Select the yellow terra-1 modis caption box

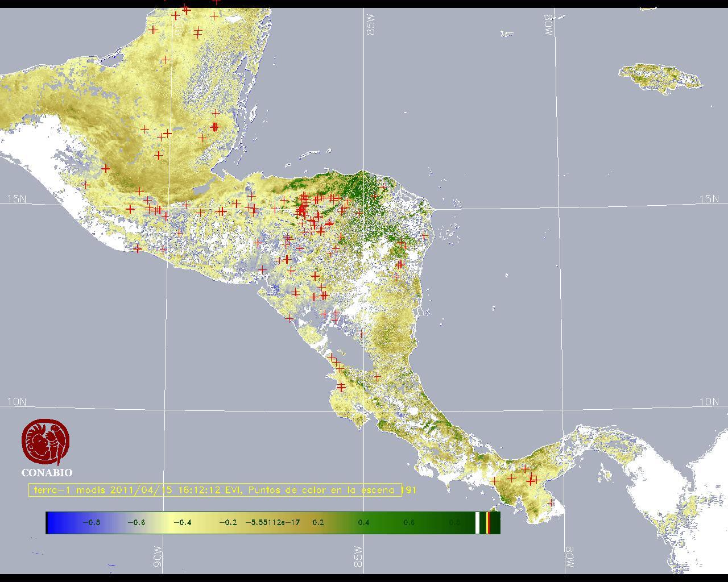215,490
